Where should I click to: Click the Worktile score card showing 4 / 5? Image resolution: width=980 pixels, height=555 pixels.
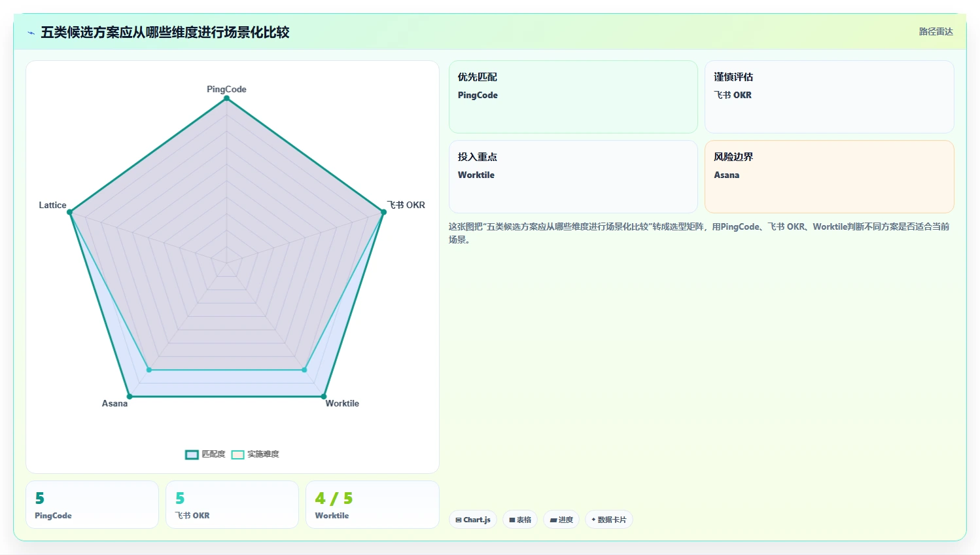[x=372, y=505]
